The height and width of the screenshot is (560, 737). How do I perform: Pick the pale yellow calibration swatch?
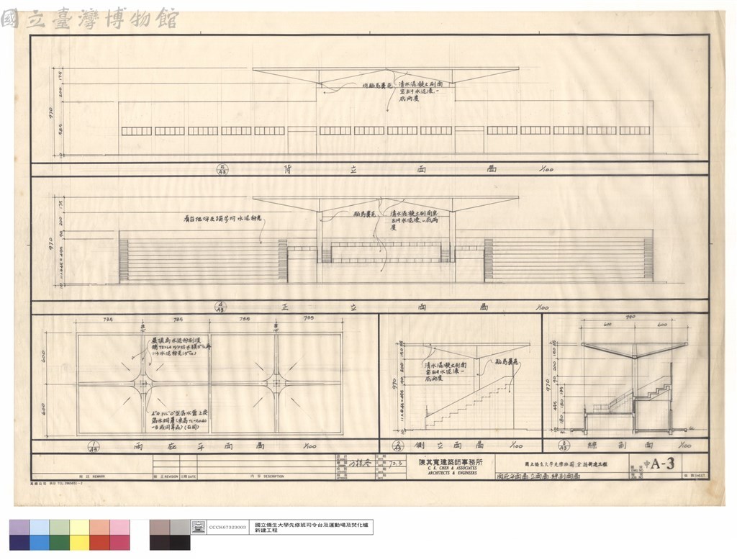click(80, 527)
